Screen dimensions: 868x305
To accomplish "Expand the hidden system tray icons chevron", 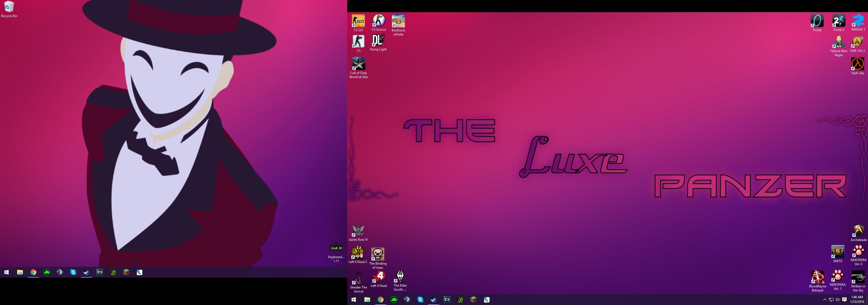I will [825, 300].
